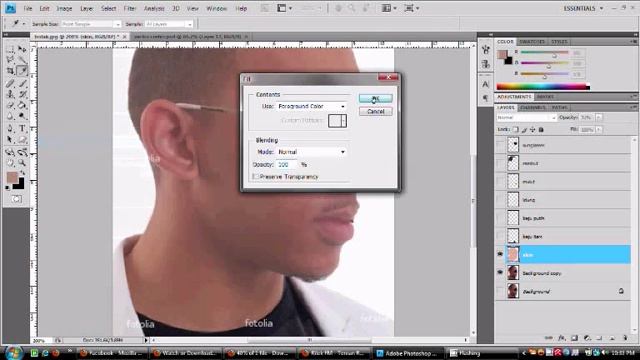Select the Move tool
The width and height of the screenshot is (640, 360).
pyautogui.click(x=22, y=49)
